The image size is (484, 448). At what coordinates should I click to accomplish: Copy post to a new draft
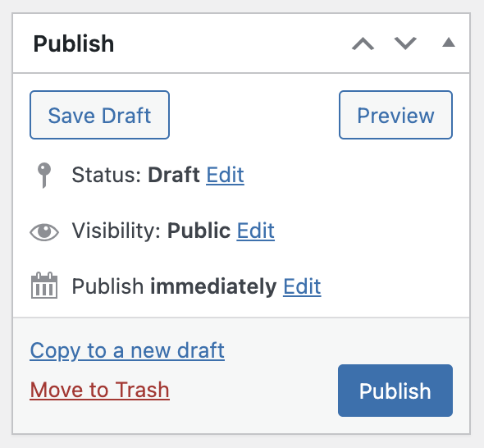click(x=127, y=350)
